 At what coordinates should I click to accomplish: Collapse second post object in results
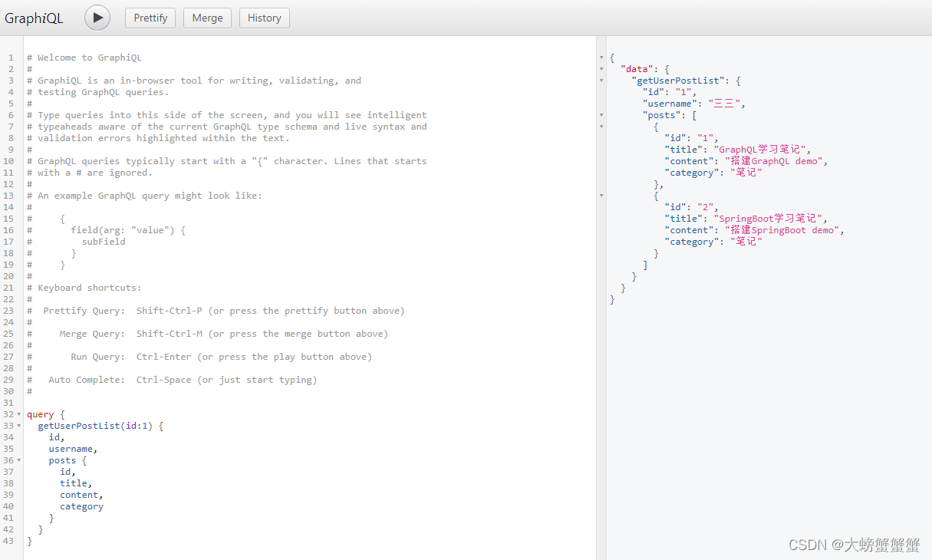point(601,196)
